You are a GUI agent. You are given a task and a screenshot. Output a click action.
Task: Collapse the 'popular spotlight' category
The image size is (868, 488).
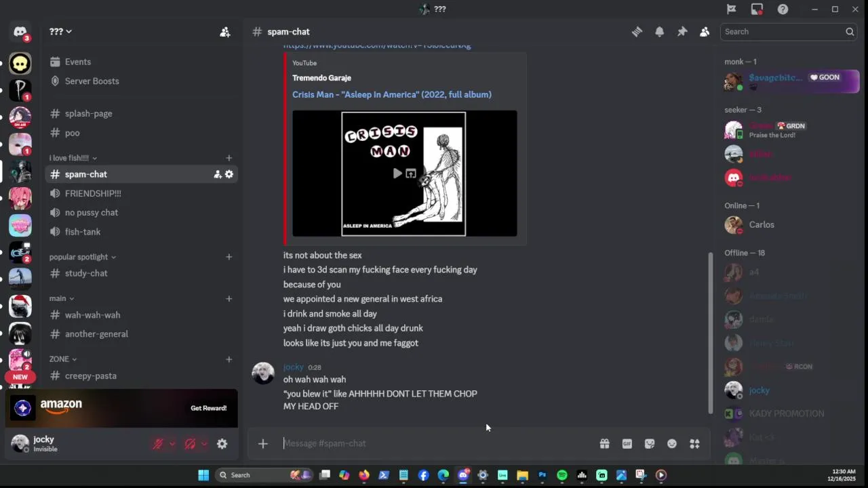coord(82,257)
